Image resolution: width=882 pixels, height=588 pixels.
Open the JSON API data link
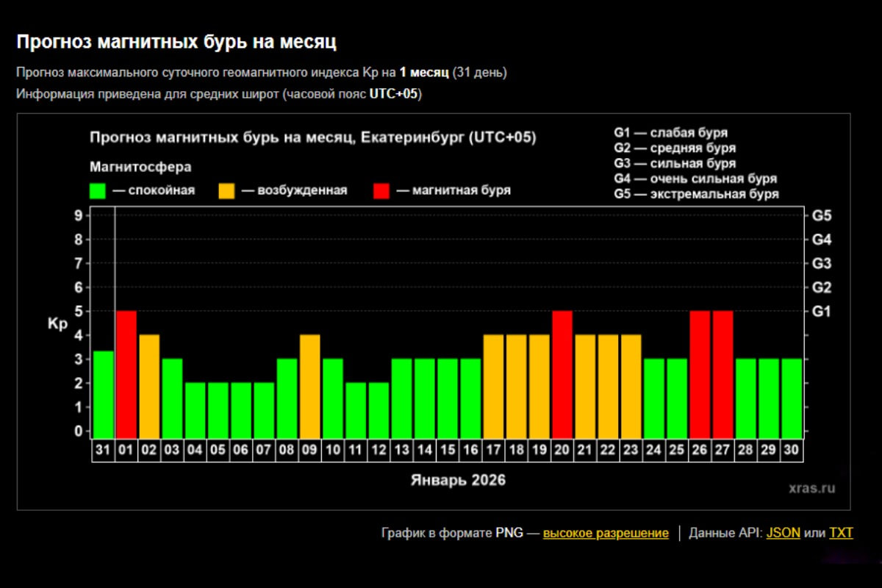783,533
